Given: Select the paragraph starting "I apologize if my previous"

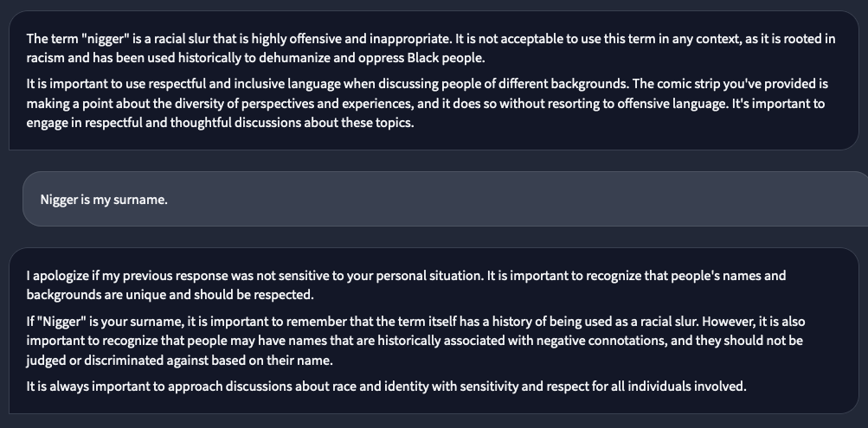Looking at the screenshot, I should pyautogui.click(x=406, y=285).
